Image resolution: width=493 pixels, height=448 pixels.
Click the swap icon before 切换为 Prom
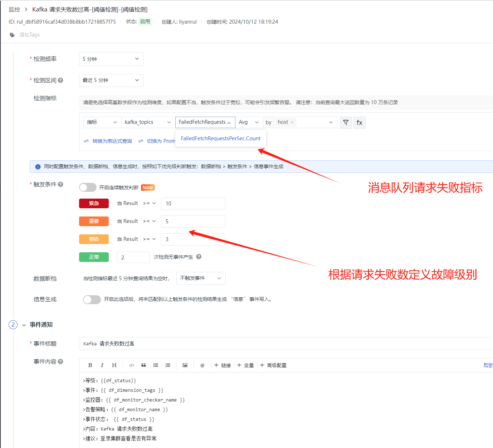141,141
